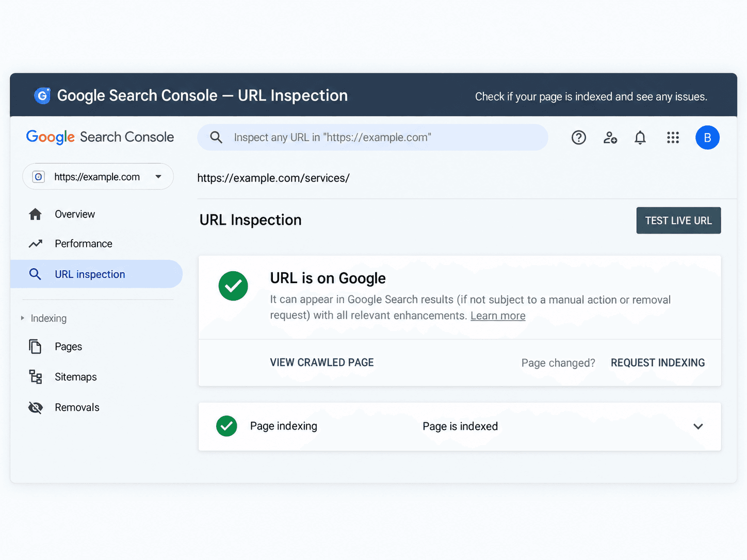Open the Google apps grid icon
Image resolution: width=747 pixels, height=560 pixels.
(673, 138)
